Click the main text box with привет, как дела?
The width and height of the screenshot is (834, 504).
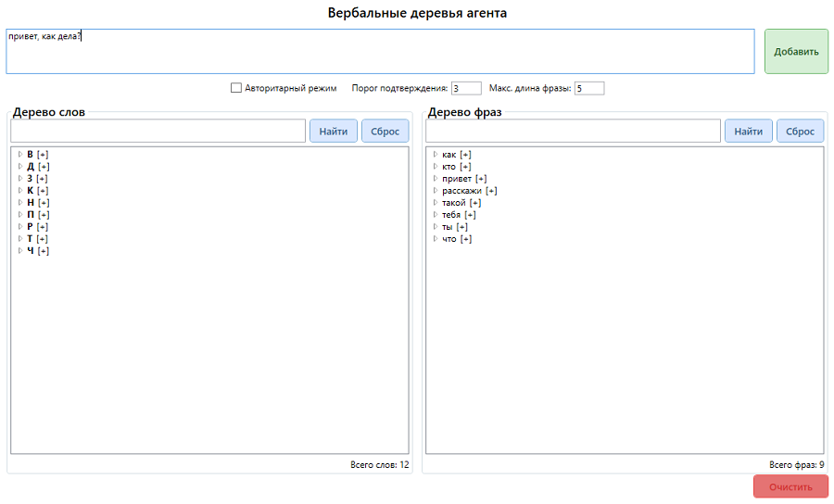pos(380,51)
